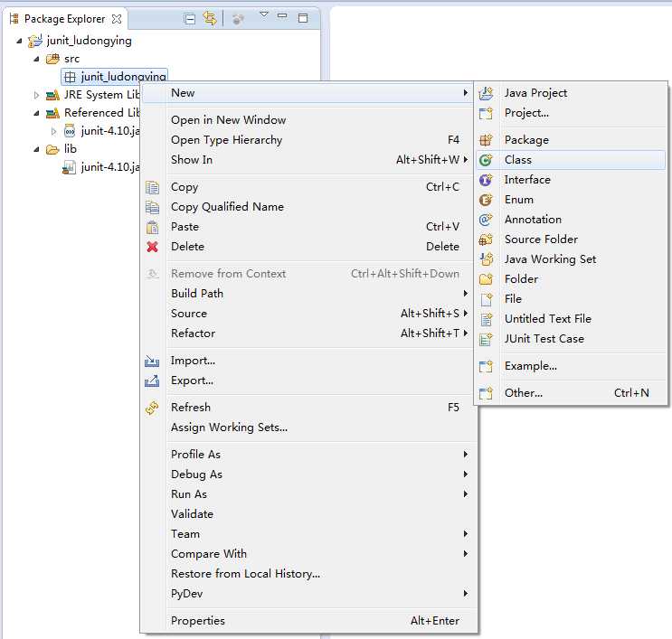Click the junit_ludongying project icon
Viewport: 672px width, 639px height.
[35, 41]
